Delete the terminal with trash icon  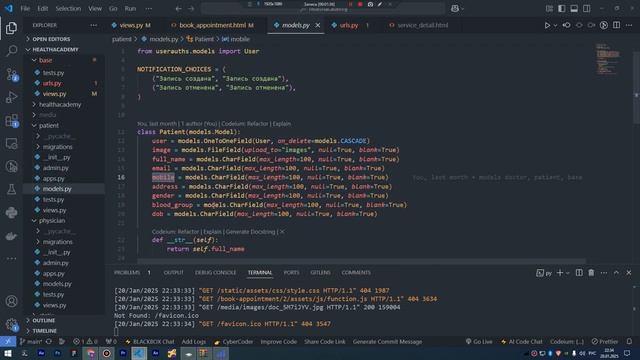(x=591, y=273)
